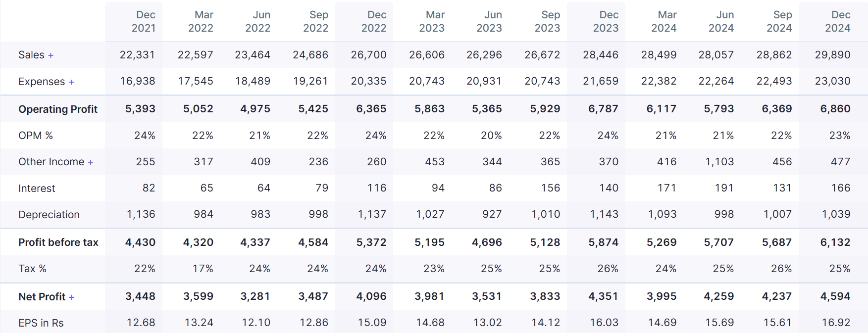This screenshot has width=868, height=333.
Task: Click the Dec 2024 sales value 29,890
Action: [832, 55]
